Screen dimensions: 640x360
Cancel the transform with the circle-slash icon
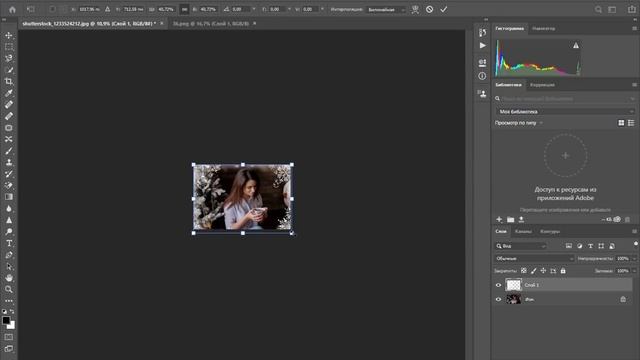(x=429, y=9)
